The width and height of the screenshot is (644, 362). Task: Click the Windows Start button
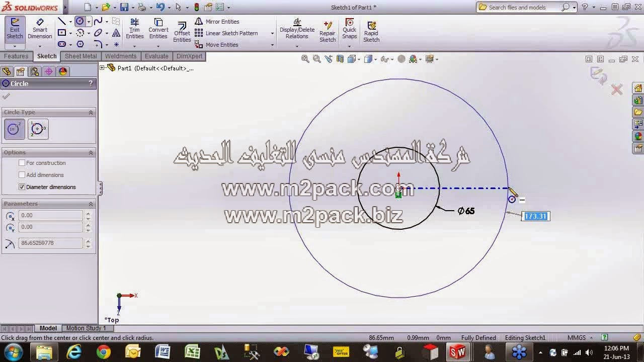[13, 352]
